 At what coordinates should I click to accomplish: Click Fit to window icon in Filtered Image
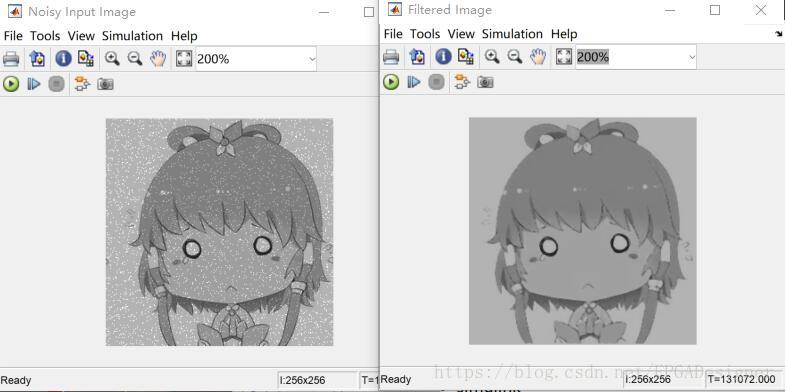[564, 57]
